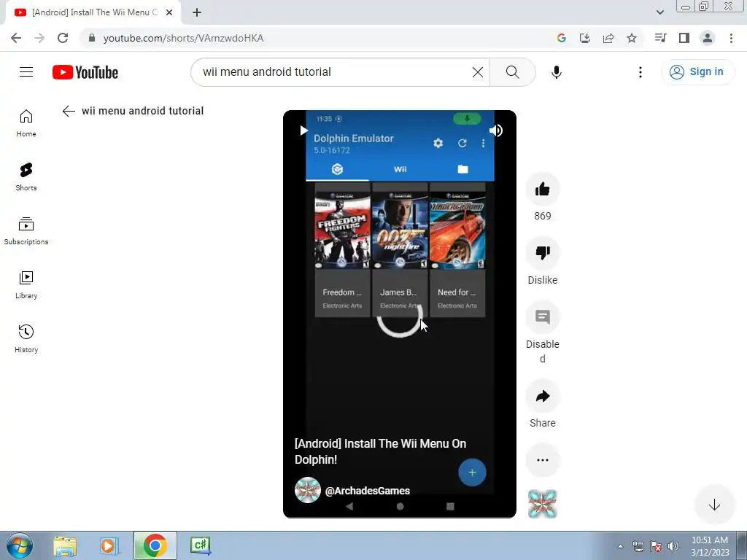Click the Chrome taskbar icon
The height and width of the screenshot is (560, 747).
coord(155,545)
